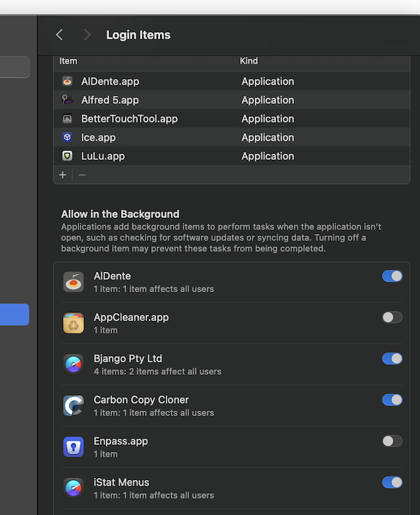Screen dimensions: 420x515
Task: Select the AlDente.app row name
Action: (111, 81)
